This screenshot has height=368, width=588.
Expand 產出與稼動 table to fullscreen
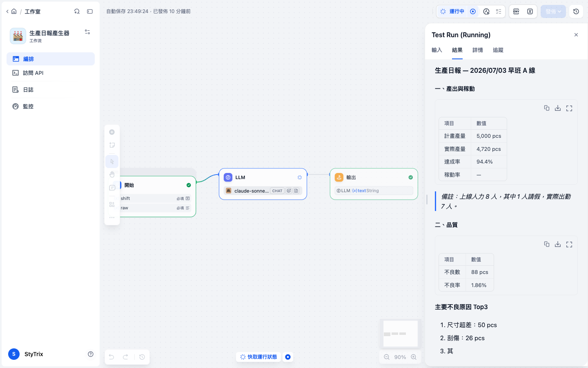(569, 108)
